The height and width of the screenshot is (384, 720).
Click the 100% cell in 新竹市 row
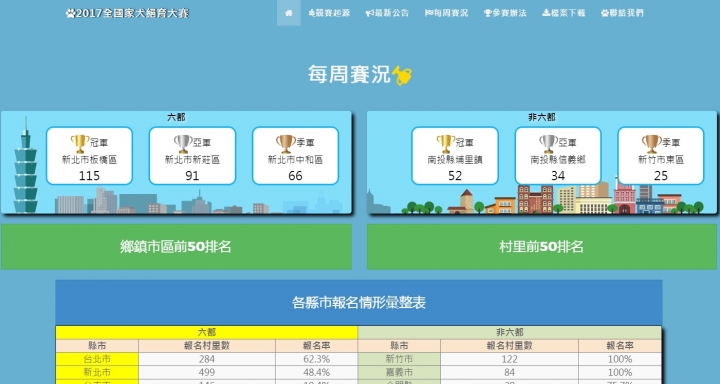(x=620, y=359)
